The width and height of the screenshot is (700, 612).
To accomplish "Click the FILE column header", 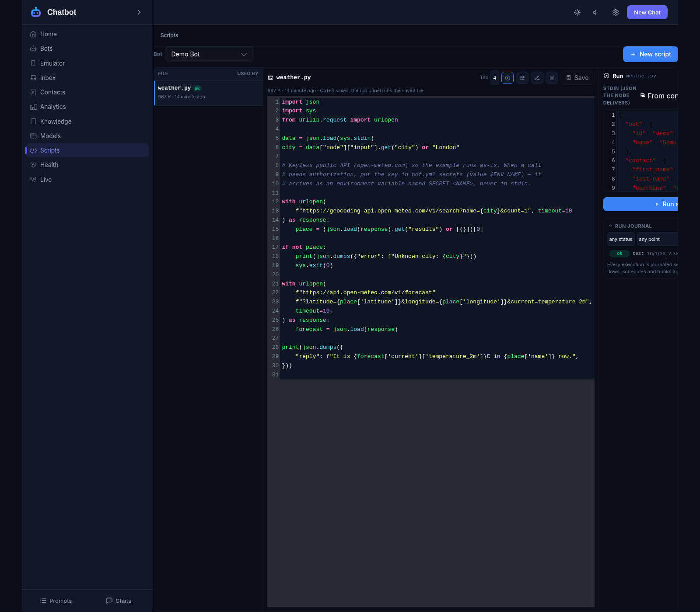I will click(163, 73).
